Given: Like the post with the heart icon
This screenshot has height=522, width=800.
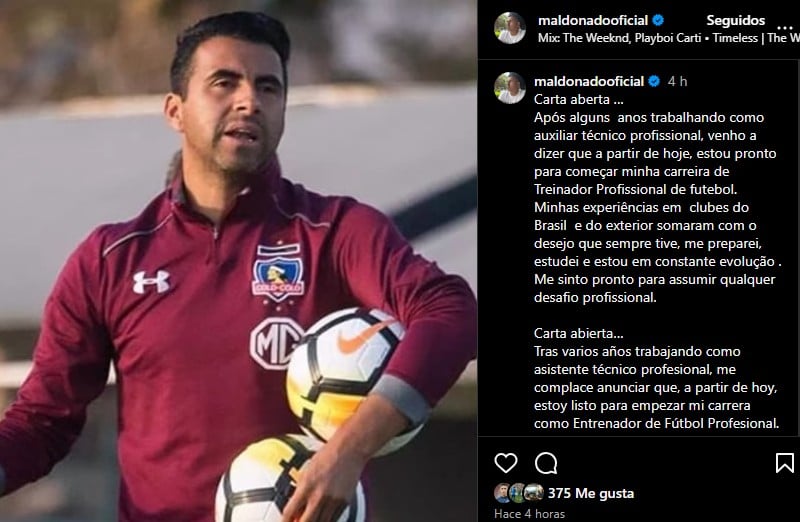Looking at the screenshot, I should pos(506,463).
